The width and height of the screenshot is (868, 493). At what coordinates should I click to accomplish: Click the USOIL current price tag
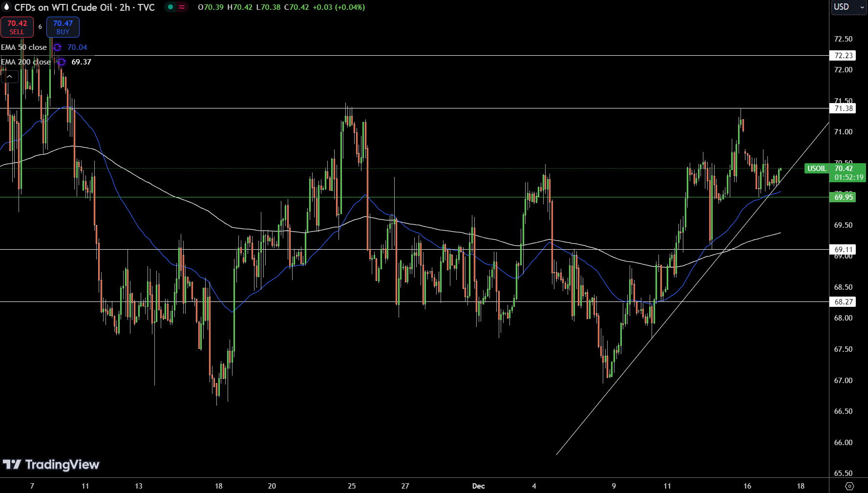[x=816, y=169]
